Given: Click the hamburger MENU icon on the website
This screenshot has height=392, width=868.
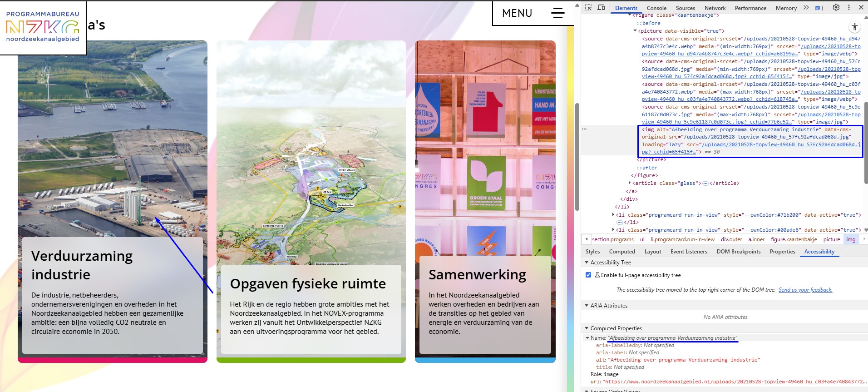Looking at the screenshot, I should pyautogui.click(x=557, y=13).
